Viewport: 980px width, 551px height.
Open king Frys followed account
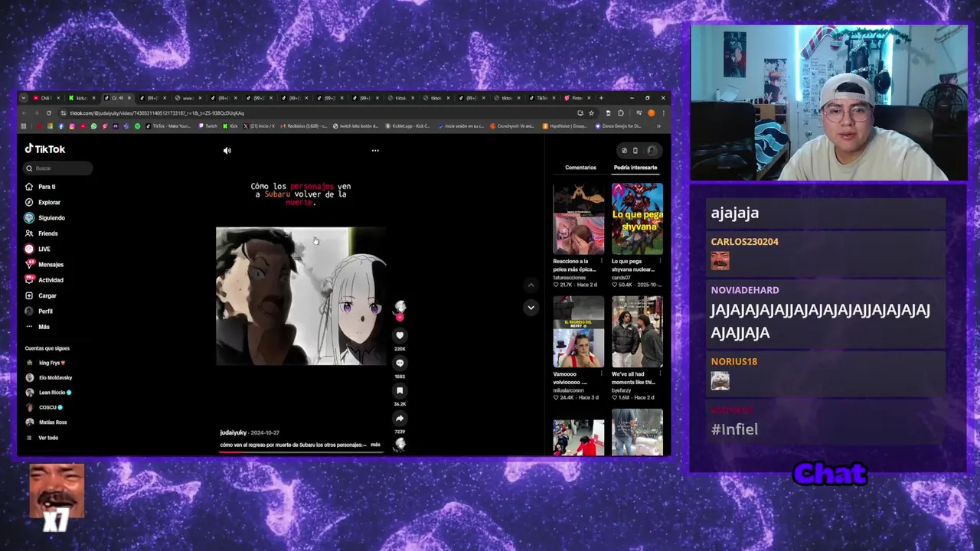(x=46, y=363)
